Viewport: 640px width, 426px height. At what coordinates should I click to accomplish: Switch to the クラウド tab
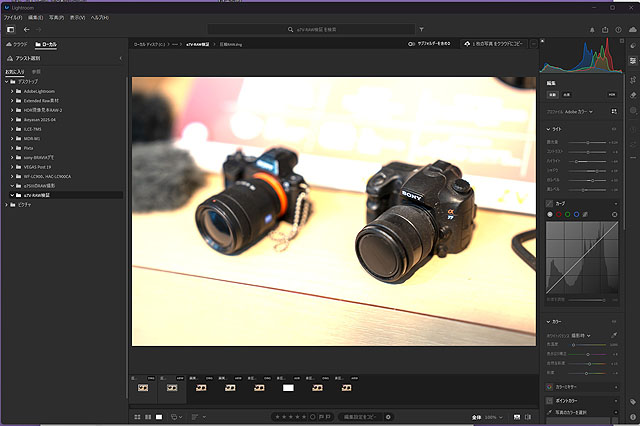(17, 45)
